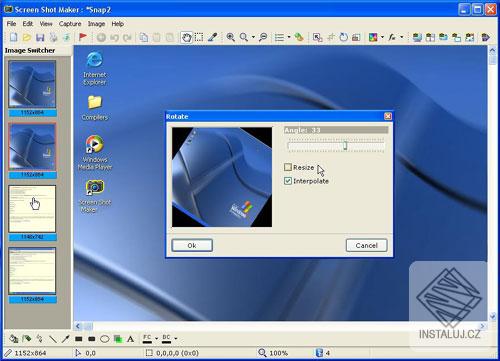Click the Copy toolbar icon
The width and height of the screenshot is (500, 361).
(144, 37)
